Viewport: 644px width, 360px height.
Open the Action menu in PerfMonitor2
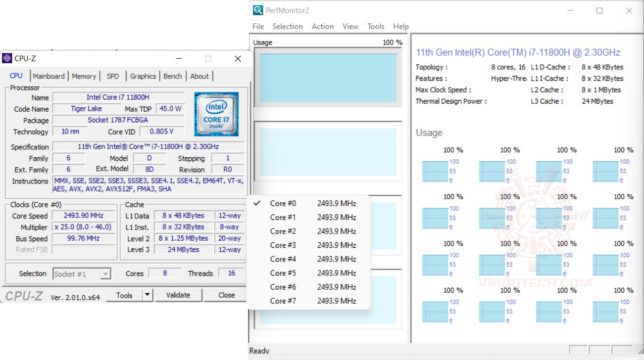323,26
